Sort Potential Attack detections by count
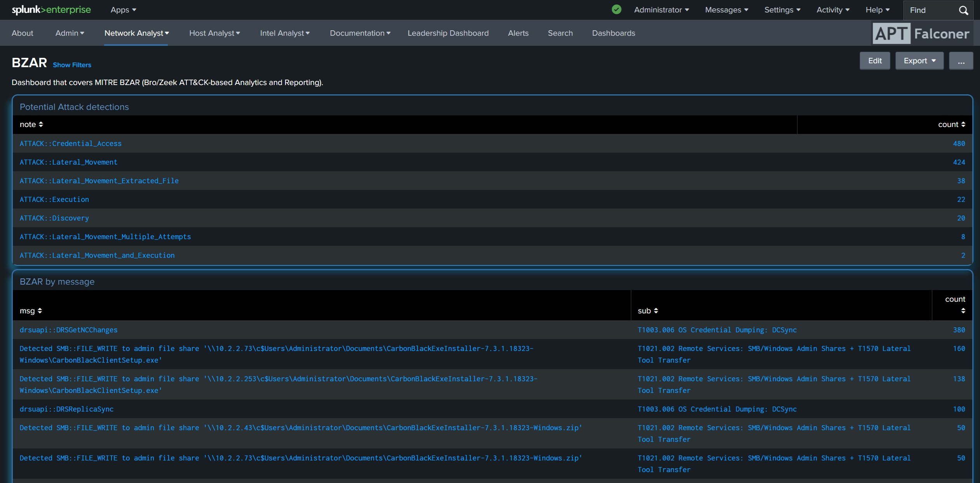The width and height of the screenshot is (980, 483). coord(952,124)
